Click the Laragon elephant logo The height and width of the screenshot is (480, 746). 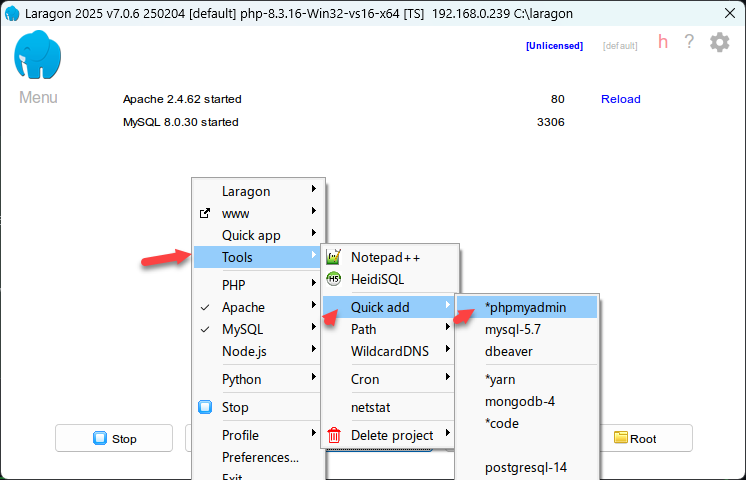click(38, 55)
